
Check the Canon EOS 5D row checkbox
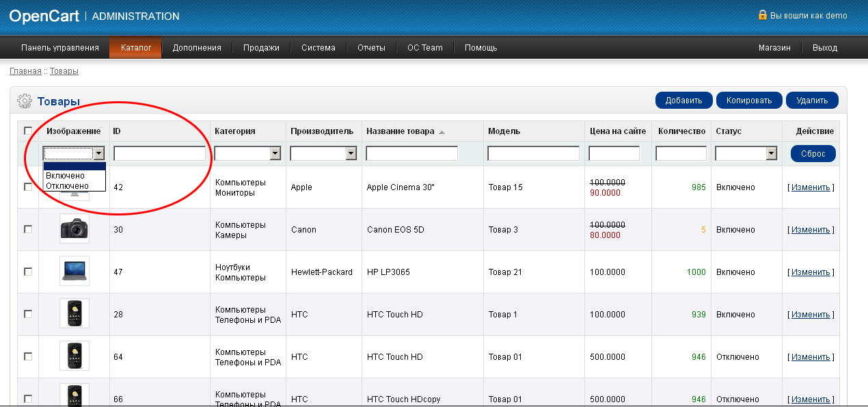[x=28, y=229]
